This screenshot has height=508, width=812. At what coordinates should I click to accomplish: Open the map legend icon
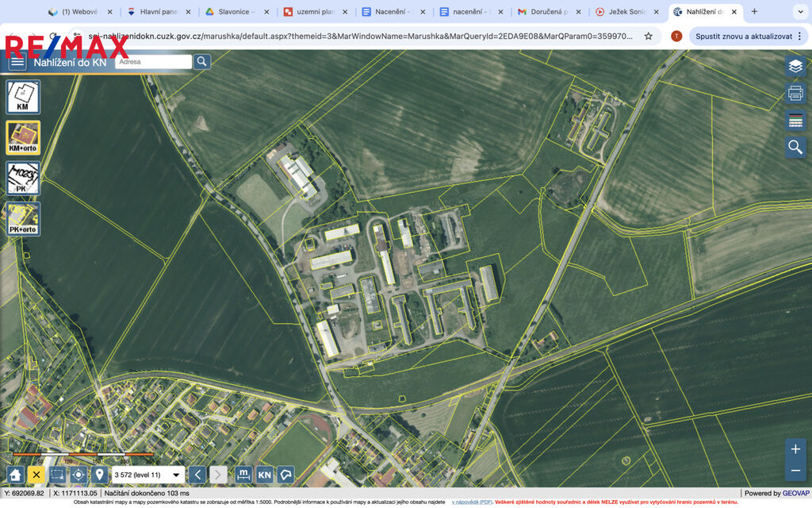click(x=795, y=121)
